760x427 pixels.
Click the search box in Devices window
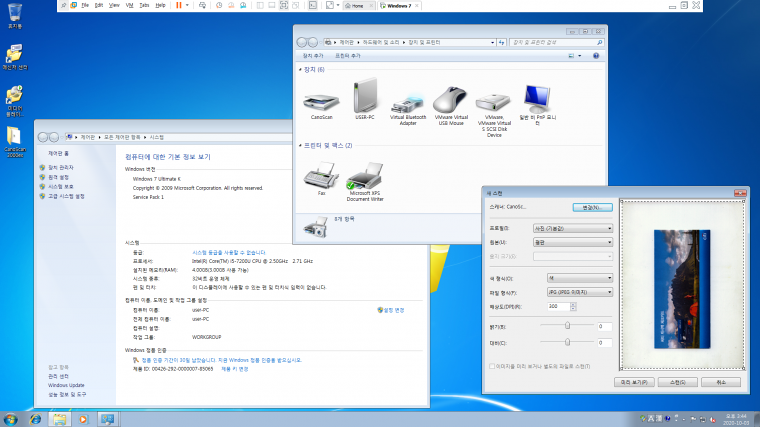coord(557,43)
